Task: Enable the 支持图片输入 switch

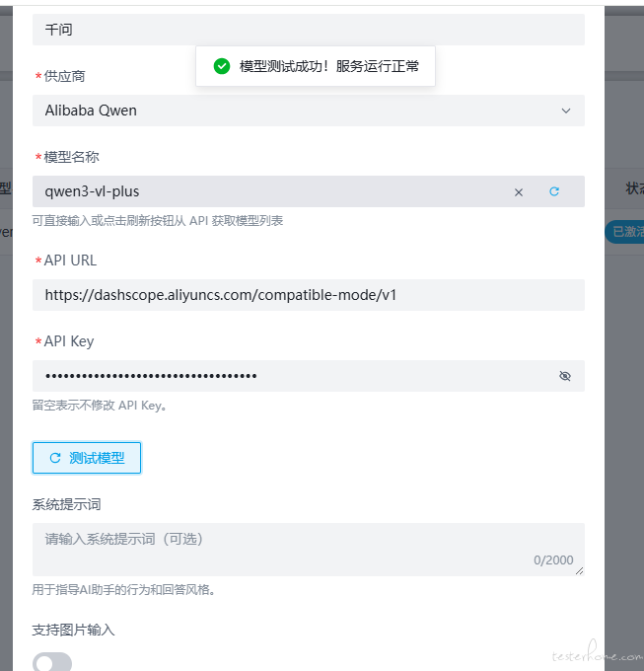Action: pyautogui.click(x=51, y=663)
